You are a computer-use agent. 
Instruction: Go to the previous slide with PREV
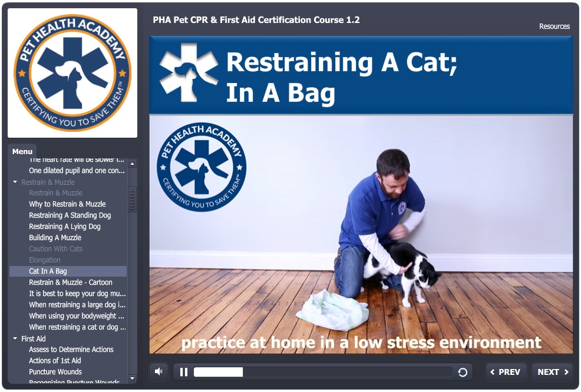(x=506, y=372)
